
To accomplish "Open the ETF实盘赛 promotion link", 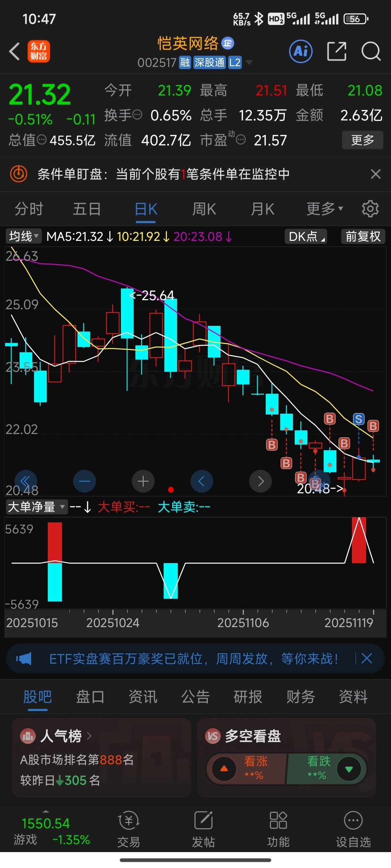I will pos(194,659).
